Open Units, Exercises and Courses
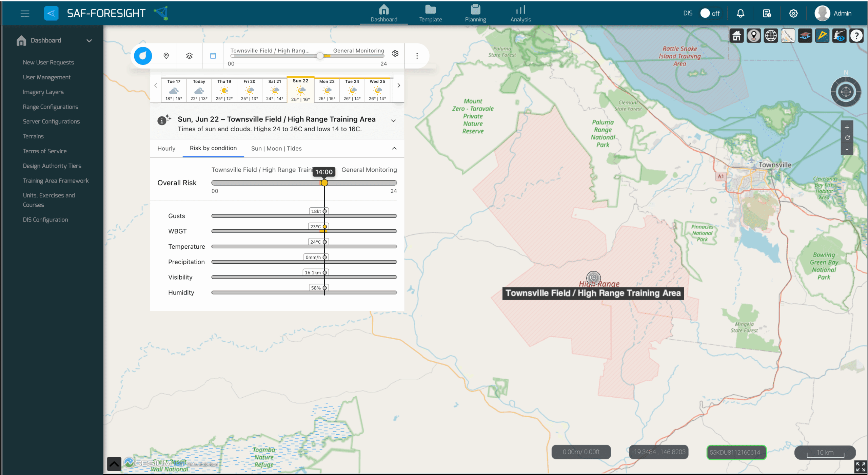868x475 pixels. tap(49, 200)
